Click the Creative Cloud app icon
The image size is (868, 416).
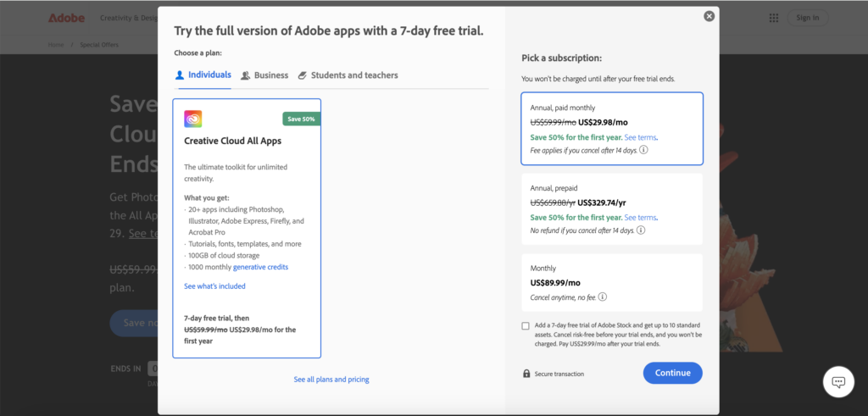(193, 119)
